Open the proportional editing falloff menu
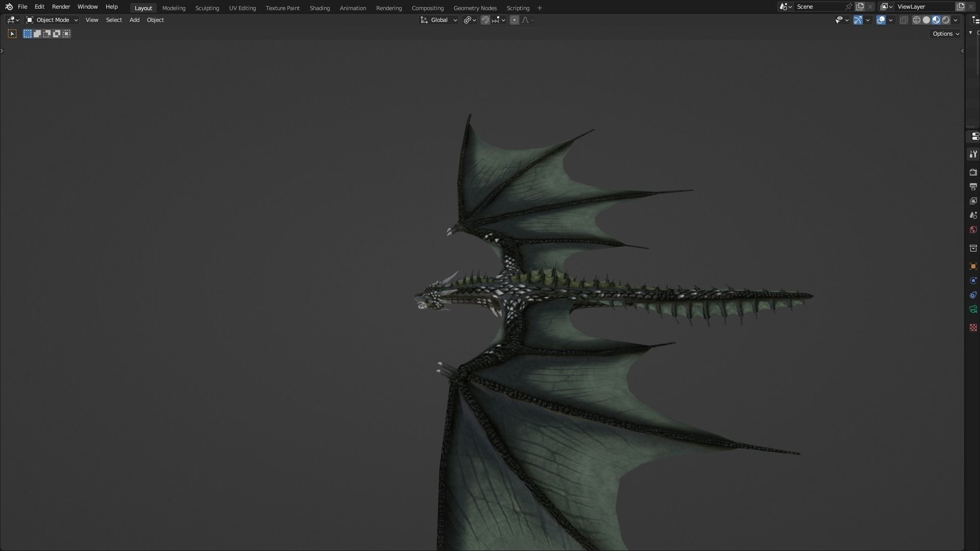This screenshot has width=980, height=551. (528, 20)
